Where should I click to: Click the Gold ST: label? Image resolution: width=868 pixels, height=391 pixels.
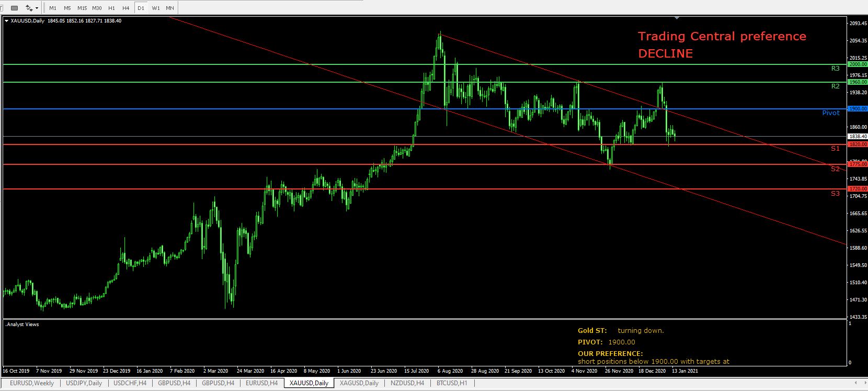[592, 331]
